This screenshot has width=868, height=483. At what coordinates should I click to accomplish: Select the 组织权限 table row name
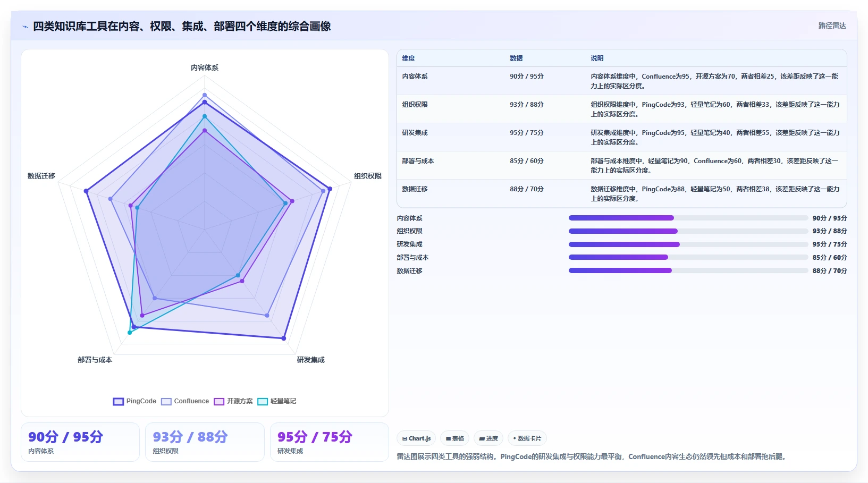coord(415,105)
